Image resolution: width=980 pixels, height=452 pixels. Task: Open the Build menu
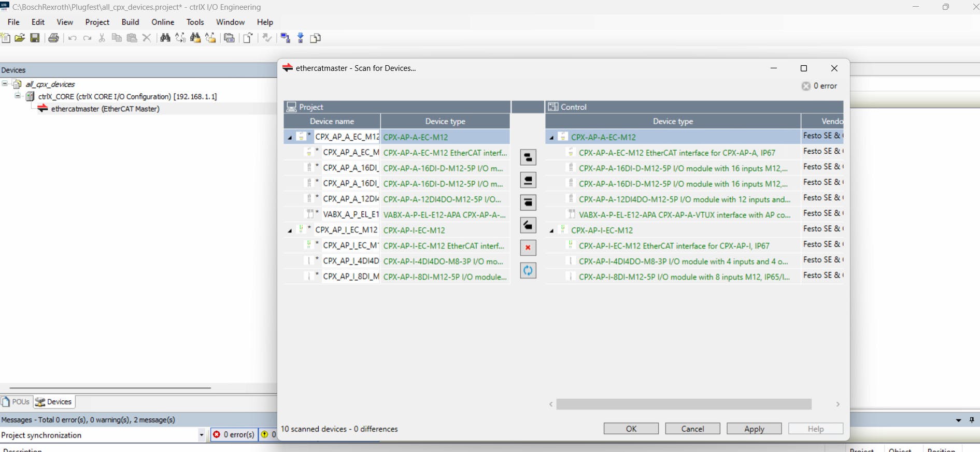coord(130,22)
